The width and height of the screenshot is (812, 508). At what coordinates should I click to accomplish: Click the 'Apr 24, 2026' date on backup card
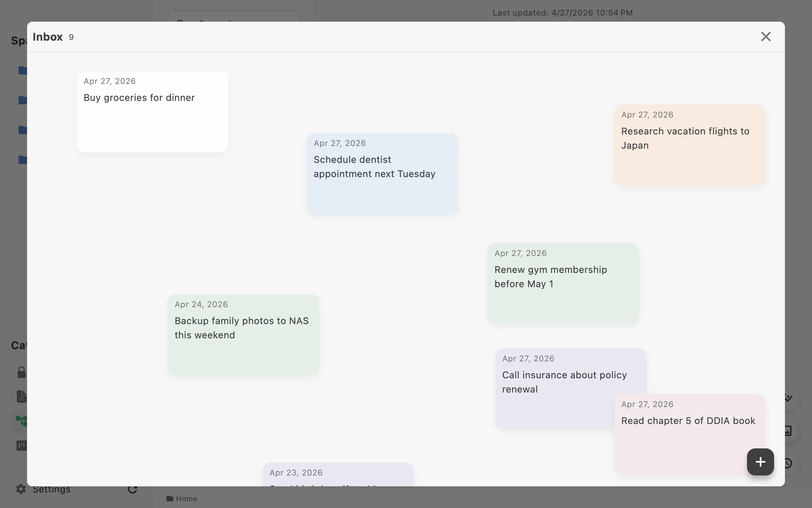pyautogui.click(x=201, y=304)
